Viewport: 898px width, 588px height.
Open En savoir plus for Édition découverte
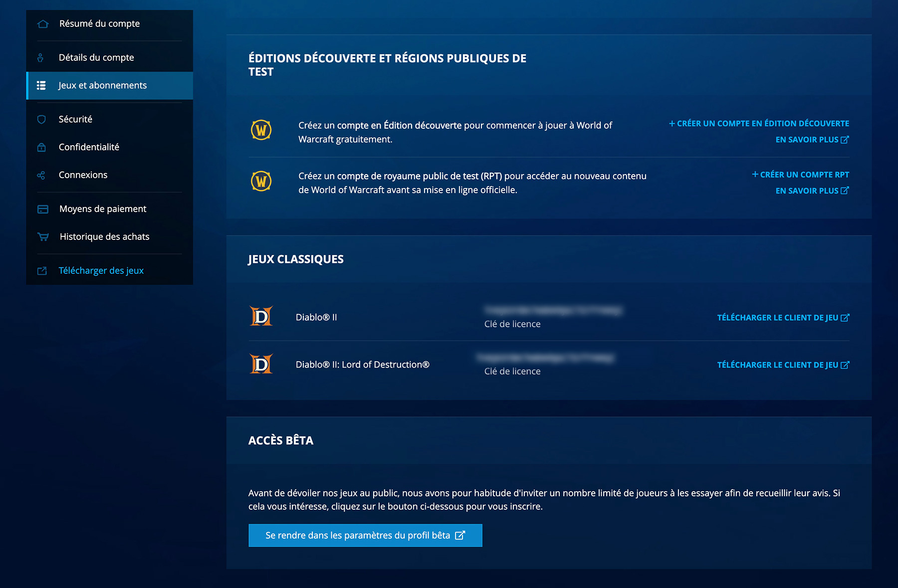[x=812, y=140]
